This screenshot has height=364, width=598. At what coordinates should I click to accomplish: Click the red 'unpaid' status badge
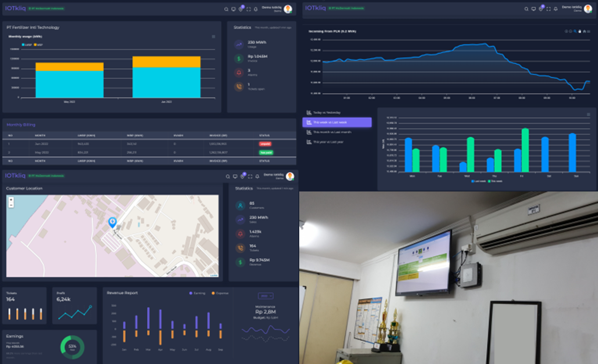coord(265,144)
